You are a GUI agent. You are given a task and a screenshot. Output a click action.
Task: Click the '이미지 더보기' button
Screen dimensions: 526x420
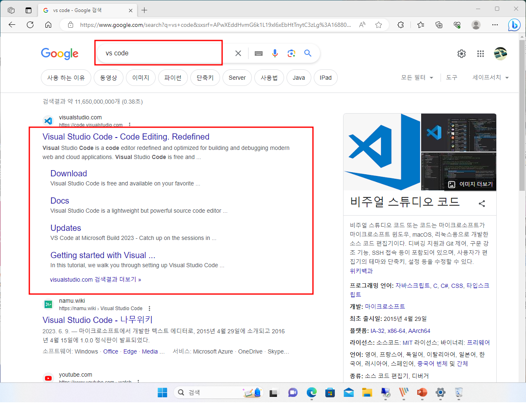(470, 184)
